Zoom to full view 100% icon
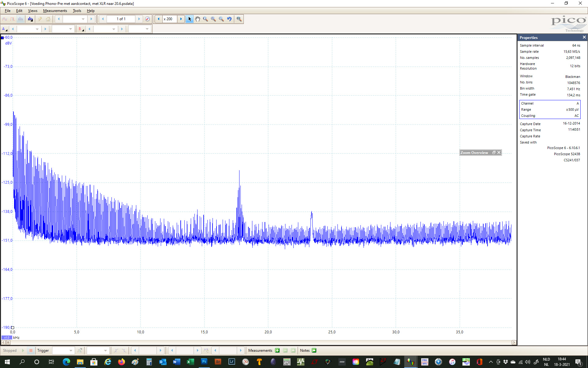 pyautogui.click(x=239, y=19)
